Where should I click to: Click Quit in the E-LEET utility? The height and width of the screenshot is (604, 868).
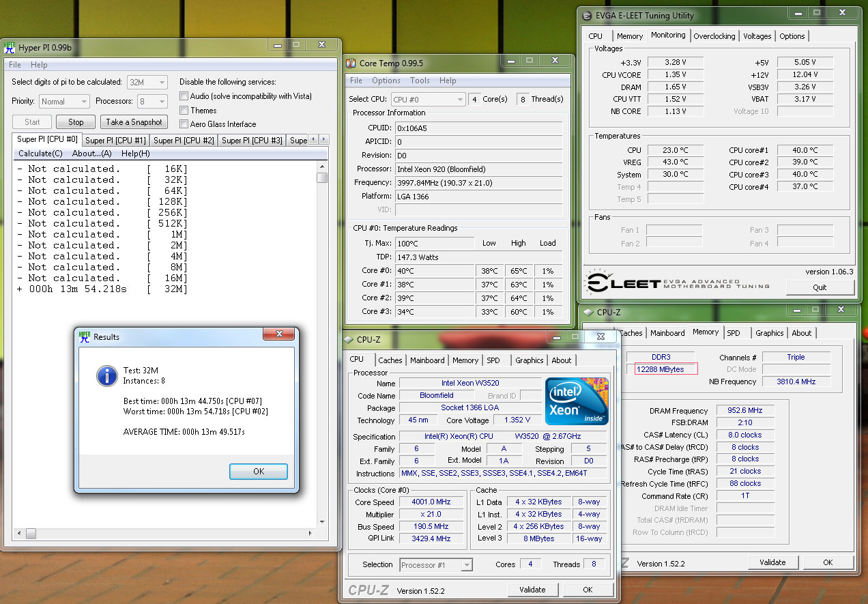coord(820,287)
